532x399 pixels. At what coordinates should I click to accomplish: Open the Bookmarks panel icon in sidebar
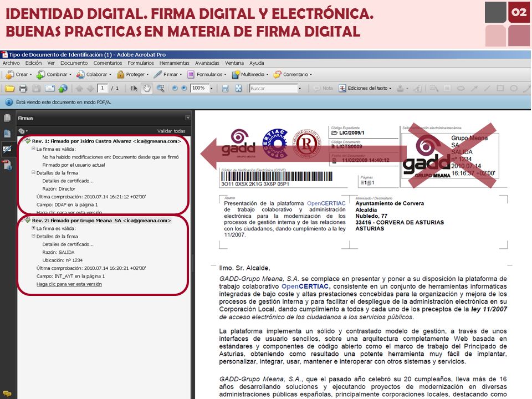coord(7,134)
